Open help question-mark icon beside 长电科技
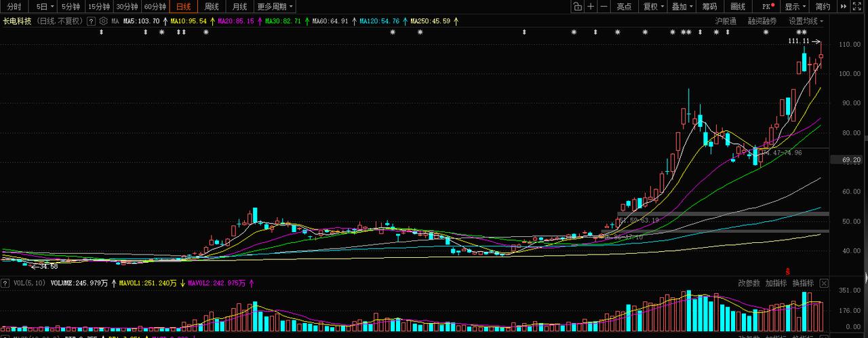The height and width of the screenshot is (338, 868). (92, 21)
